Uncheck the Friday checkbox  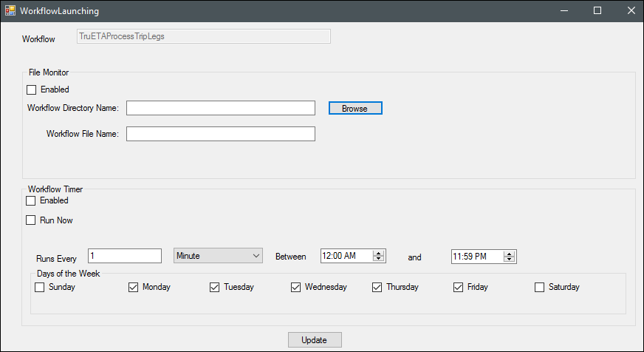pos(459,287)
